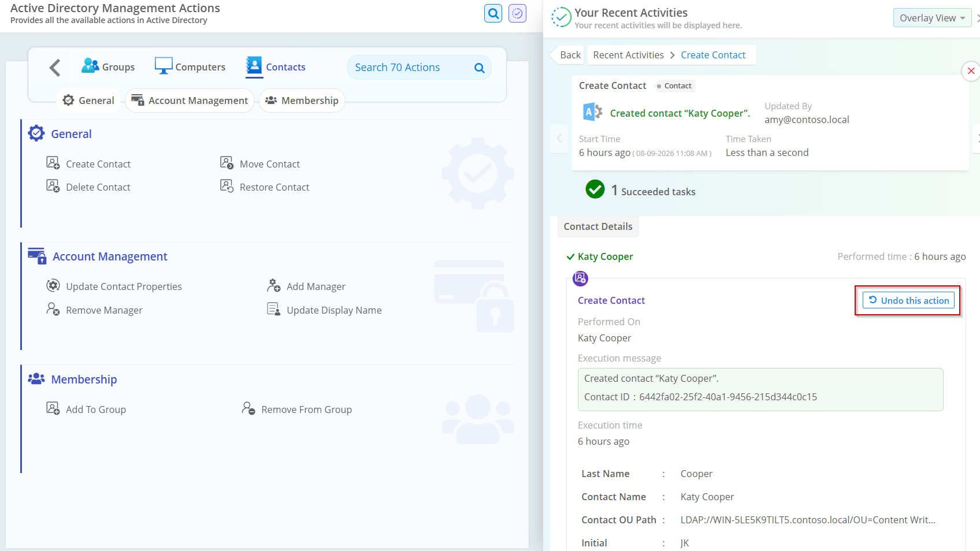Click Undo this action button
This screenshot has width=980, height=551.
pyautogui.click(x=908, y=300)
